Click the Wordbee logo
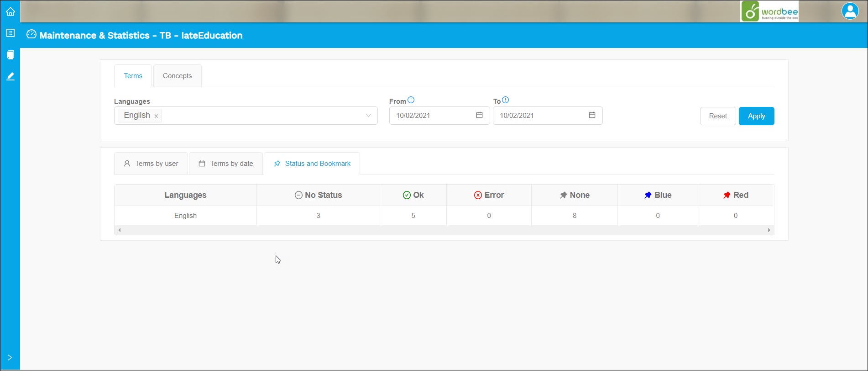The width and height of the screenshot is (868, 371). [x=769, y=11]
